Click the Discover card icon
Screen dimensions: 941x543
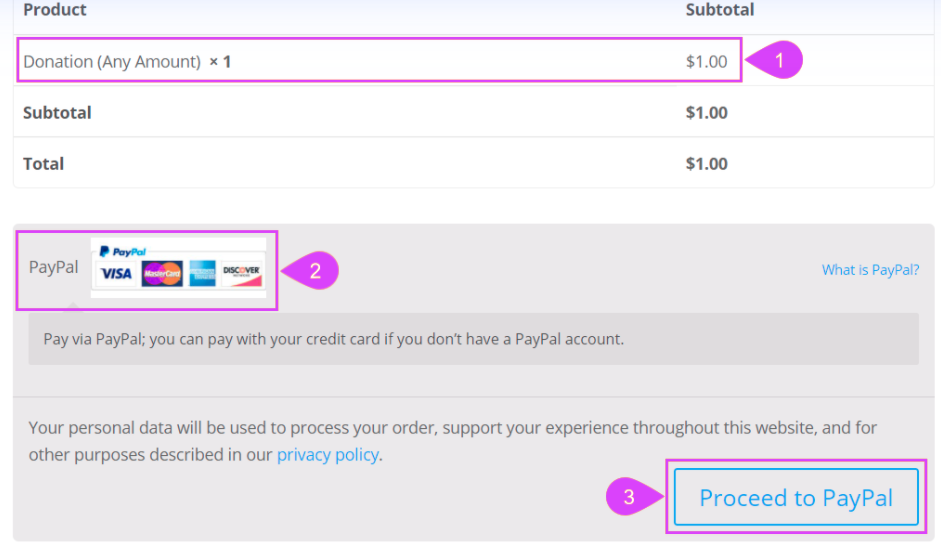(x=241, y=274)
